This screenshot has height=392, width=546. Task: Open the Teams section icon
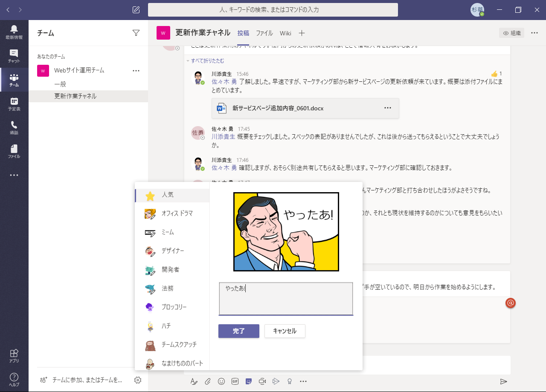pos(14,80)
